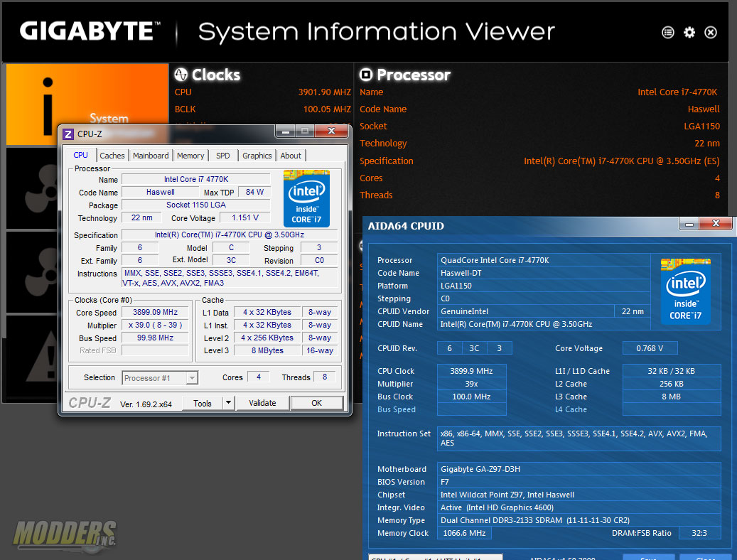Click the Bus Speed 99.98 MHz field
This screenshot has width=737, height=560.
click(155, 338)
